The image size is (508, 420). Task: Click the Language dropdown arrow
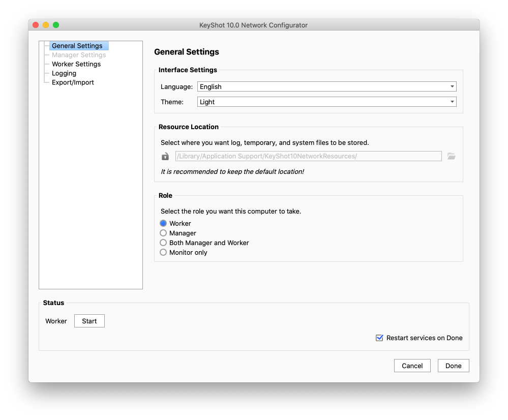click(452, 86)
